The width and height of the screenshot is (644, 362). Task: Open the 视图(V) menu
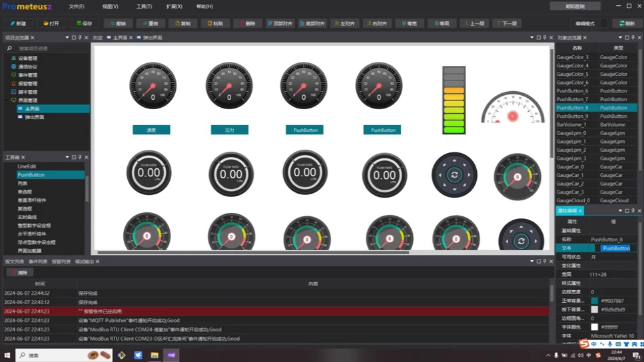tap(110, 6)
